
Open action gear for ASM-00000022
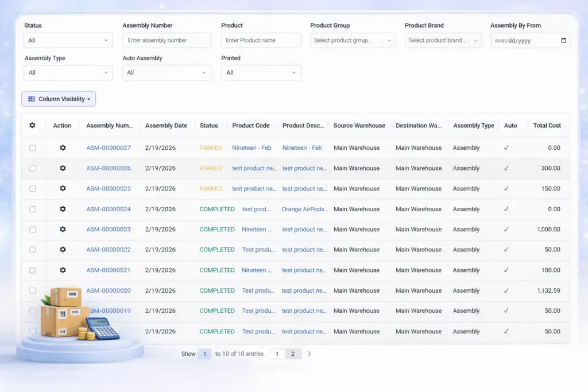63,250
